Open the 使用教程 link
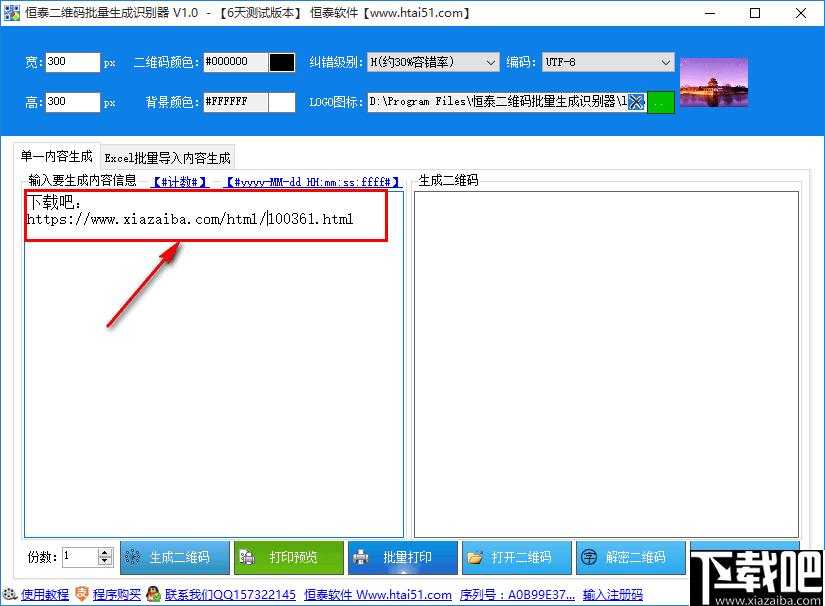The width and height of the screenshot is (825, 606). point(45,594)
